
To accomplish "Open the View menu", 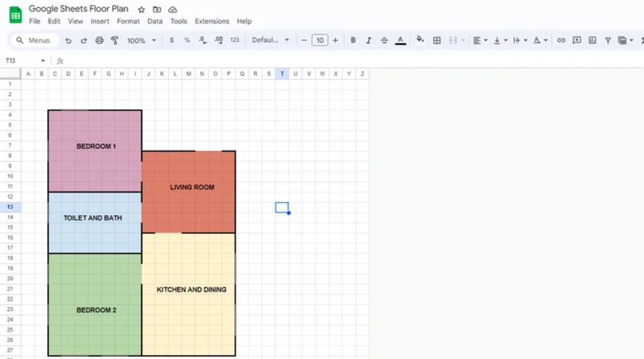I will pyautogui.click(x=75, y=21).
